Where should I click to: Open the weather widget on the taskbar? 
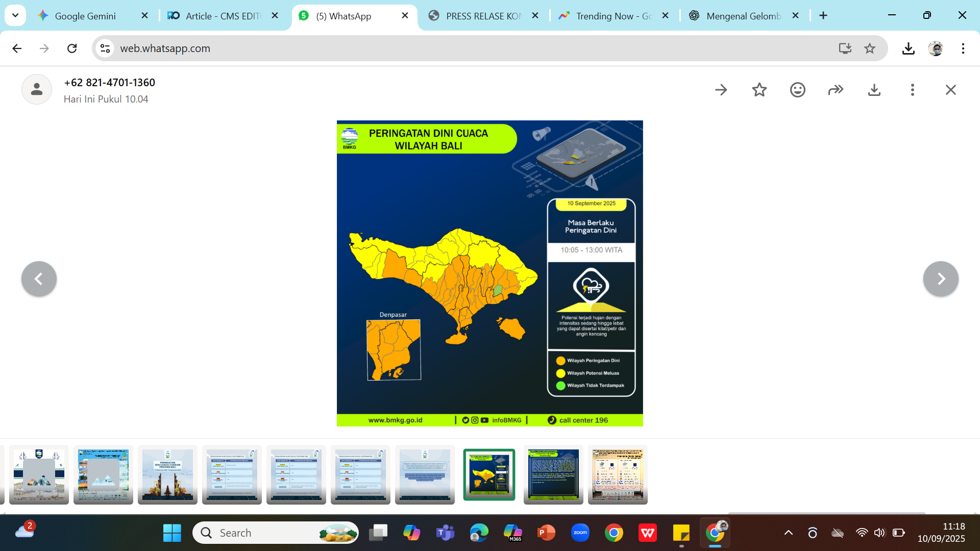click(x=24, y=531)
